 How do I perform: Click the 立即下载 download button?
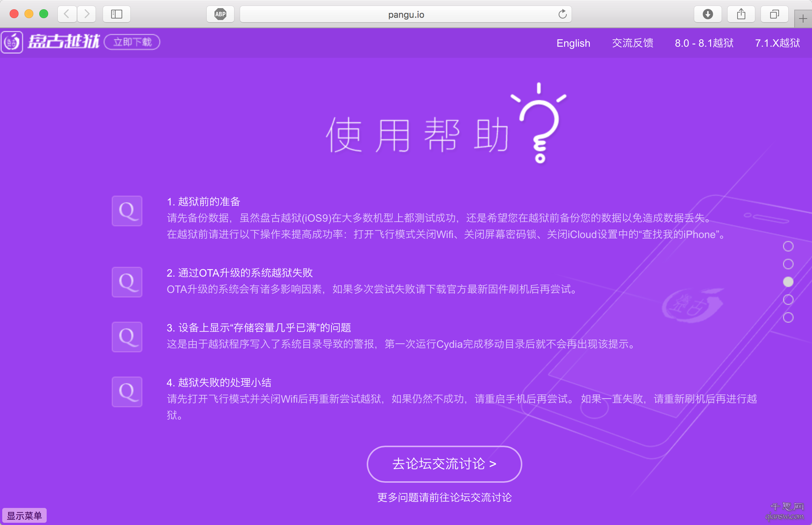point(132,42)
